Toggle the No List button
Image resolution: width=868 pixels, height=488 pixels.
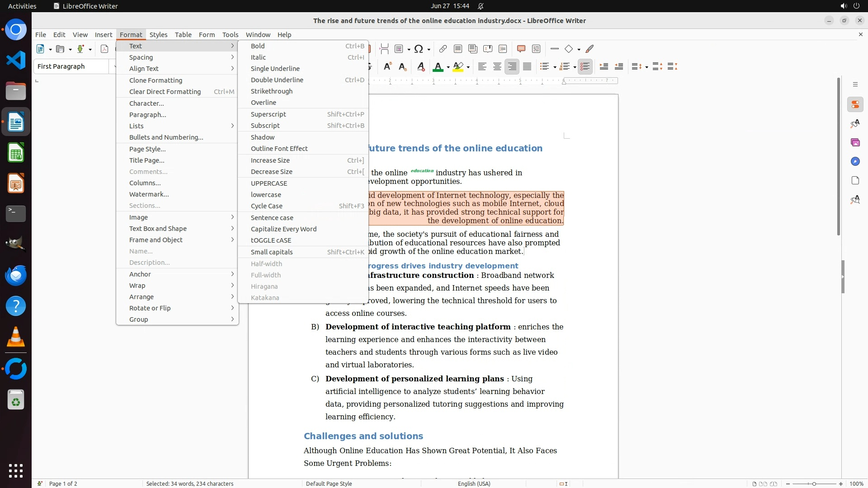pos(585,67)
